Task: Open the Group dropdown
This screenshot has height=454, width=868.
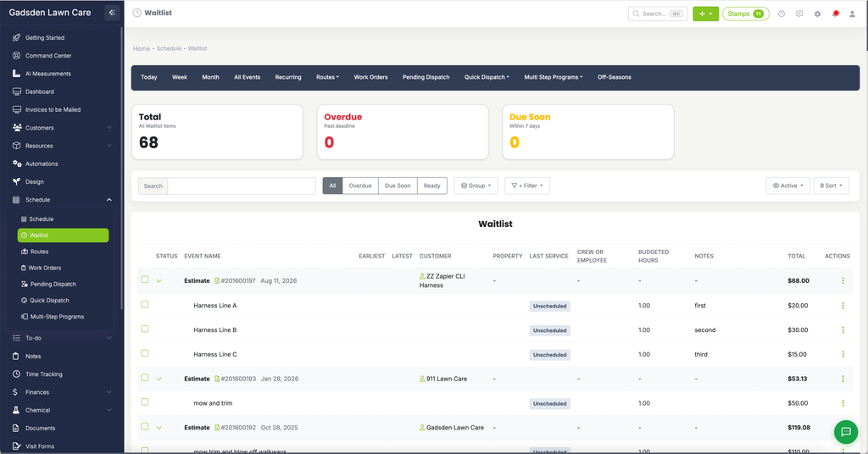Action: [x=476, y=185]
